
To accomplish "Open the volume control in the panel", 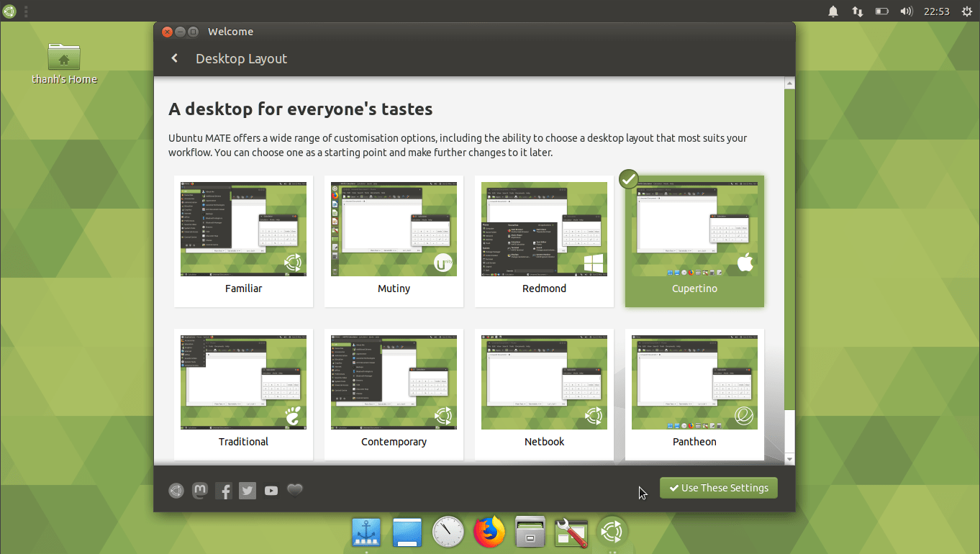I will pos(906,11).
